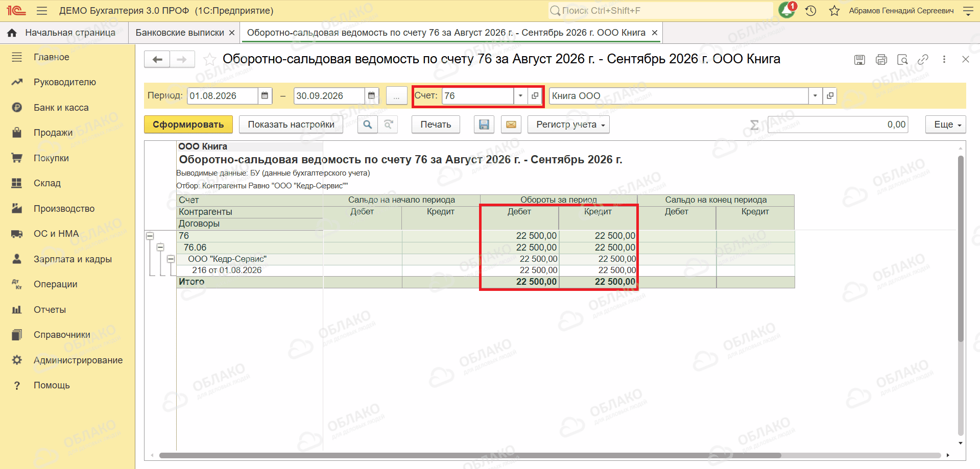Send report by email envelope icon

[511, 125]
